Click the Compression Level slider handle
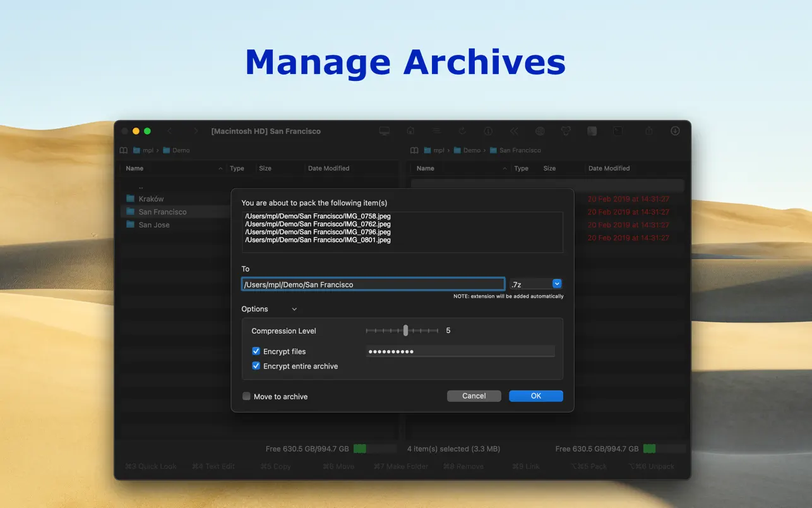The image size is (812, 508). click(405, 330)
